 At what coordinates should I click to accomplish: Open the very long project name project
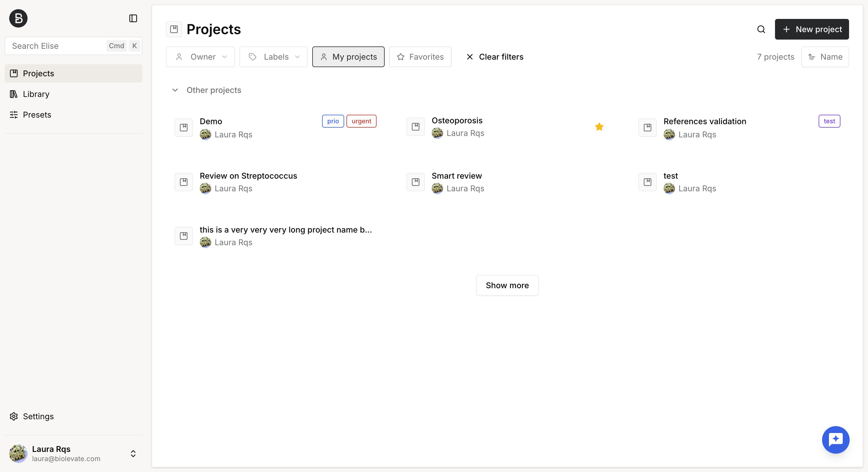[286, 230]
